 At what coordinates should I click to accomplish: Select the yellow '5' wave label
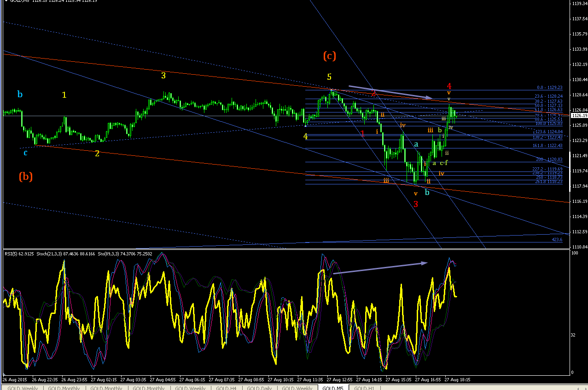(x=329, y=77)
